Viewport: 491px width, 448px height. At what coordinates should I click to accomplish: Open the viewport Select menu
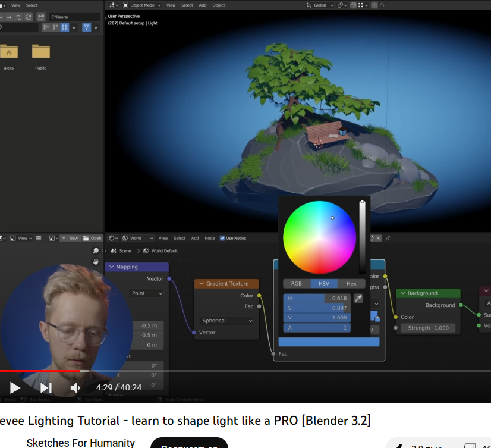[187, 5]
